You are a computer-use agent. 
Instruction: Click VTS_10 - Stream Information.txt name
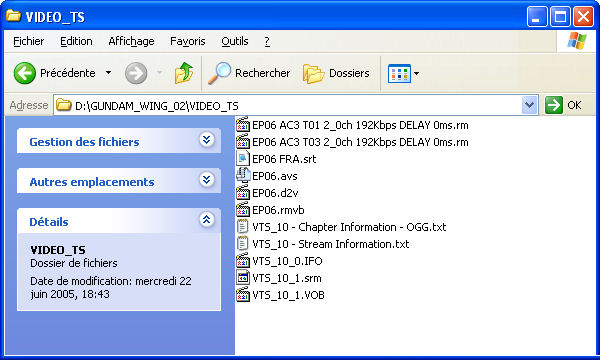(331, 244)
